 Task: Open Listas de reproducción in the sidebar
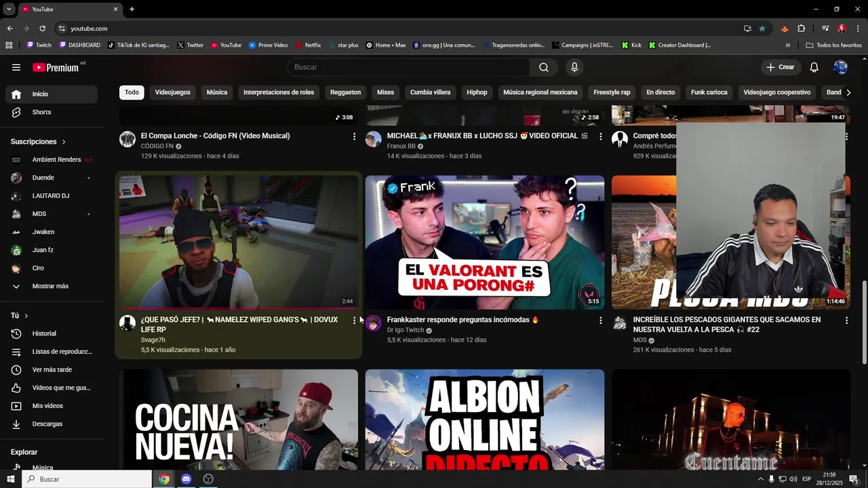click(52, 352)
